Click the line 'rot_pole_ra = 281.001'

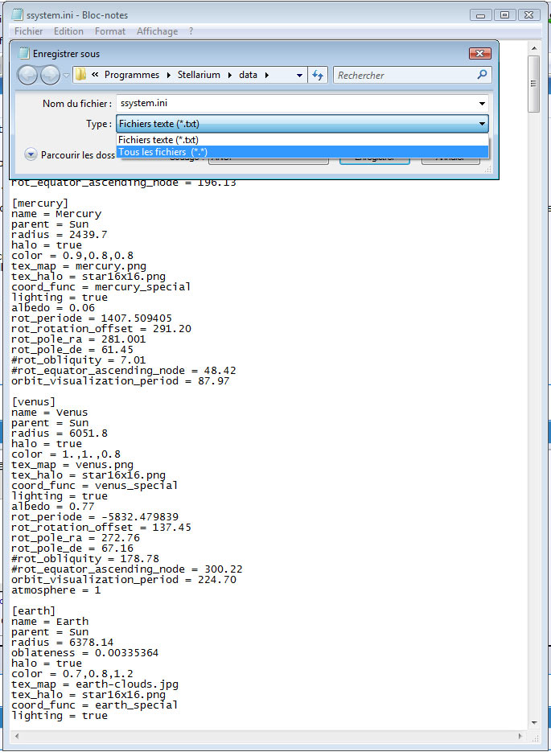coord(79,339)
